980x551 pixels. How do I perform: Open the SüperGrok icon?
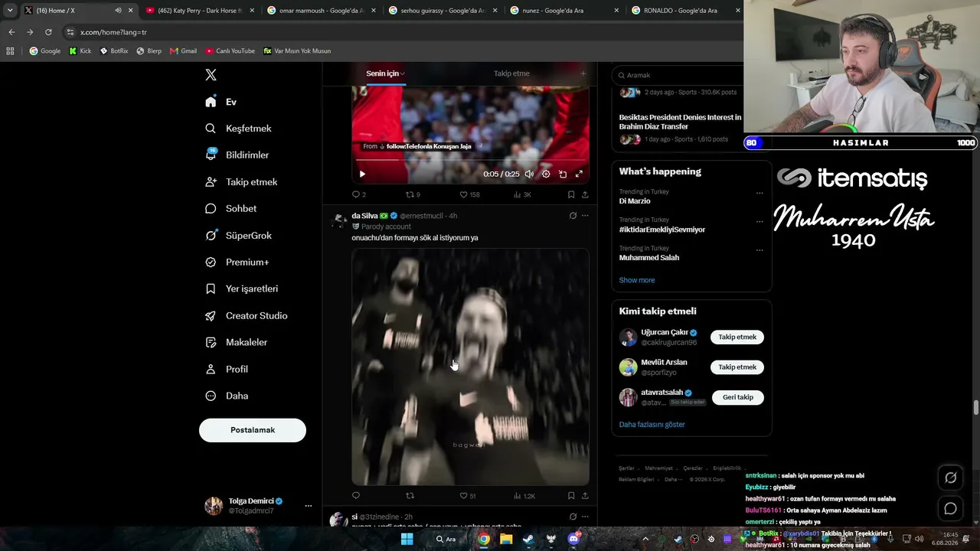coord(211,235)
